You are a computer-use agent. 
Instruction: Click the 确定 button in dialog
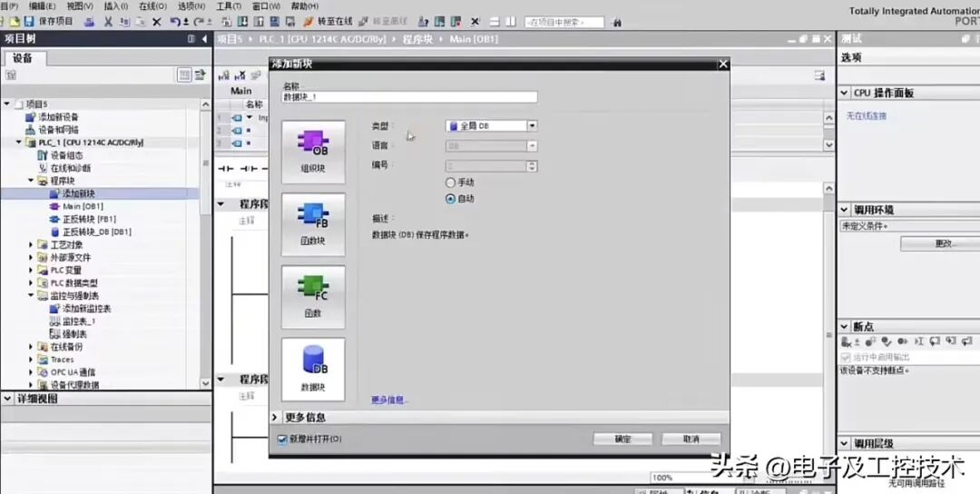tap(622, 439)
